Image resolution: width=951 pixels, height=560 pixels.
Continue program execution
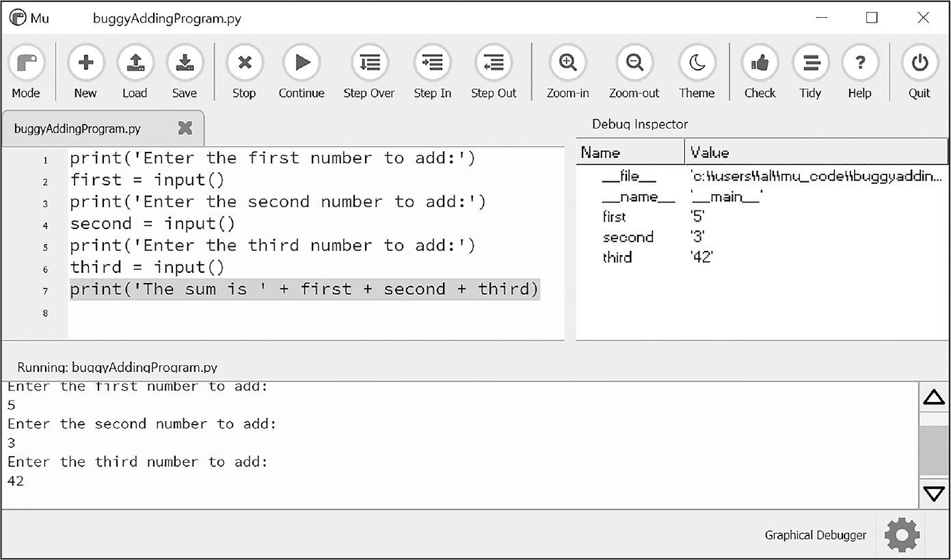(x=302, y=72)
